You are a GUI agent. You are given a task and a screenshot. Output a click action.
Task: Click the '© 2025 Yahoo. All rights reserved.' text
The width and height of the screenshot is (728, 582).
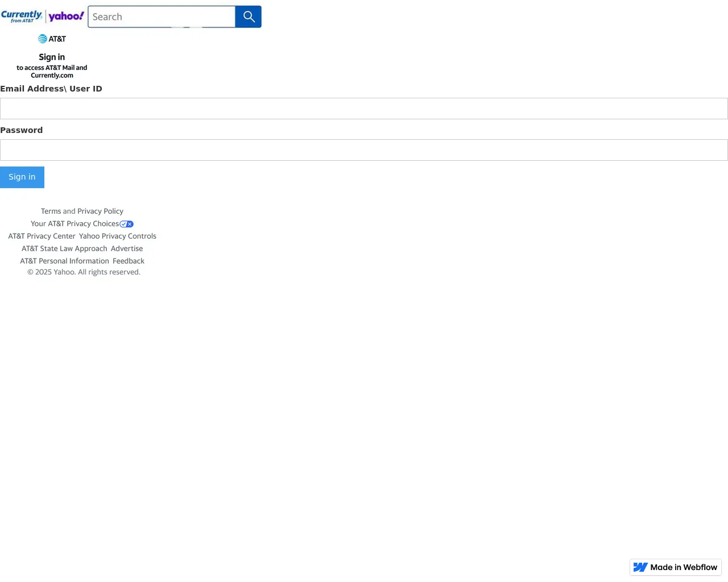84,272
